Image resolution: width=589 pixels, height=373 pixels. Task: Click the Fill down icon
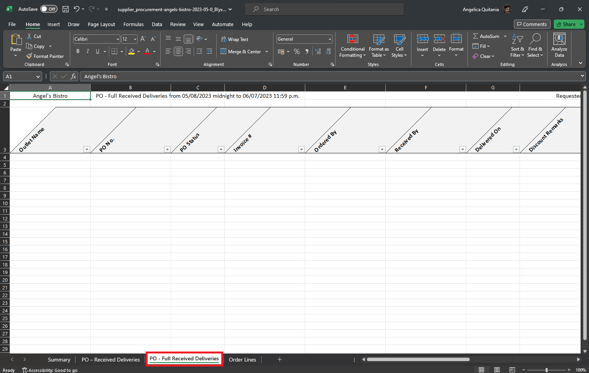(476, 46)
